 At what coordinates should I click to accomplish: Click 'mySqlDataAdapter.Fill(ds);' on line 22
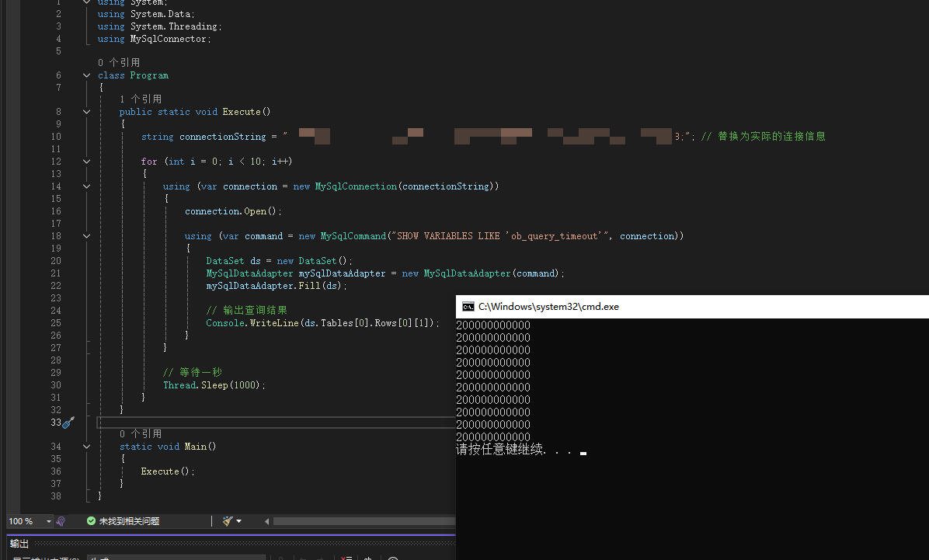276,286
